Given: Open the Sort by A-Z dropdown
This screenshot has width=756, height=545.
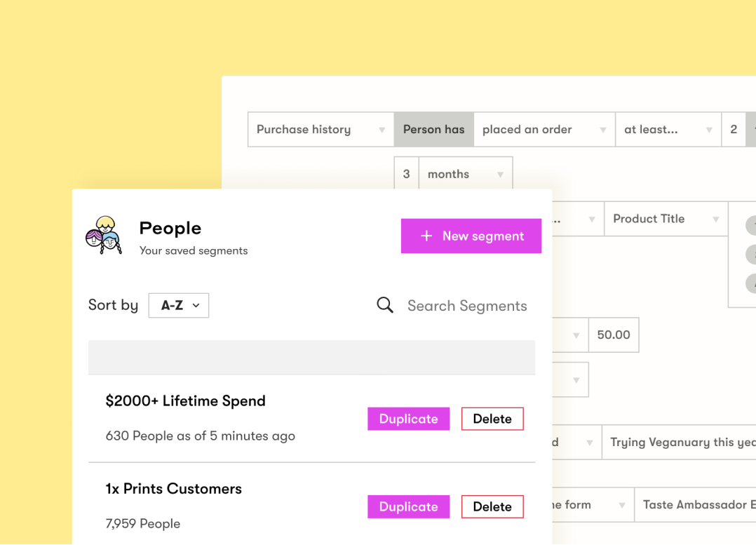Looking at the screenshot, I should click(179, 305).
